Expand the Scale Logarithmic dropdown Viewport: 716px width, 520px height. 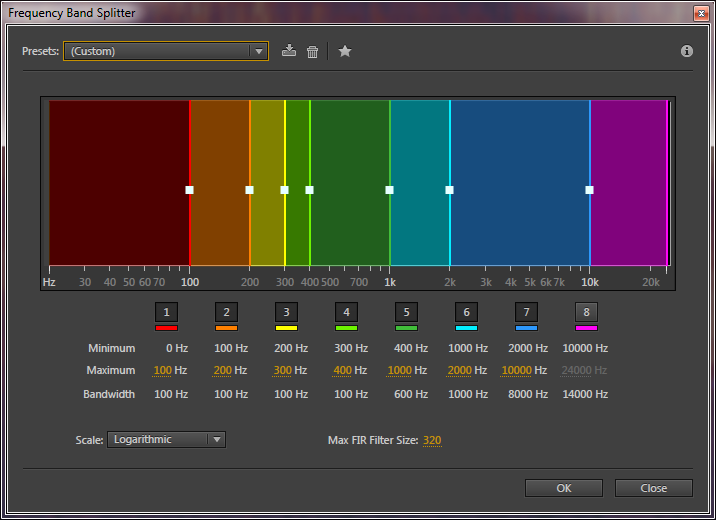coord(166,439)
